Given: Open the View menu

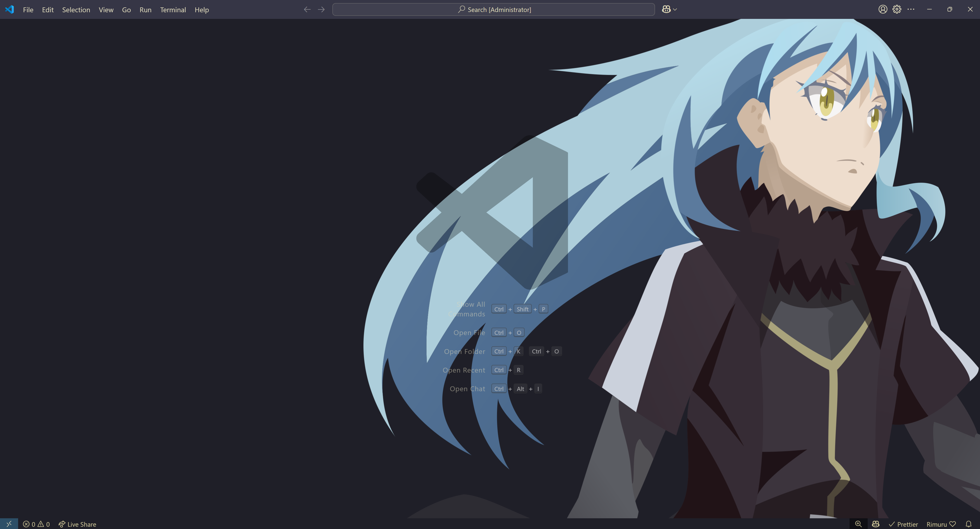Looking at the screenshot, I should coord(106,9).
